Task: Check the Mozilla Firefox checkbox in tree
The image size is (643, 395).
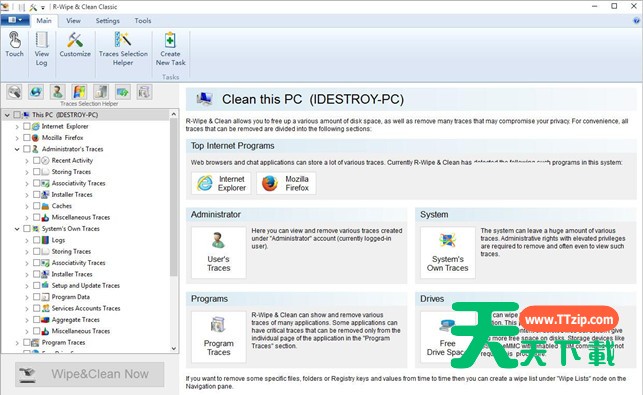Action: tap(27, 138)
